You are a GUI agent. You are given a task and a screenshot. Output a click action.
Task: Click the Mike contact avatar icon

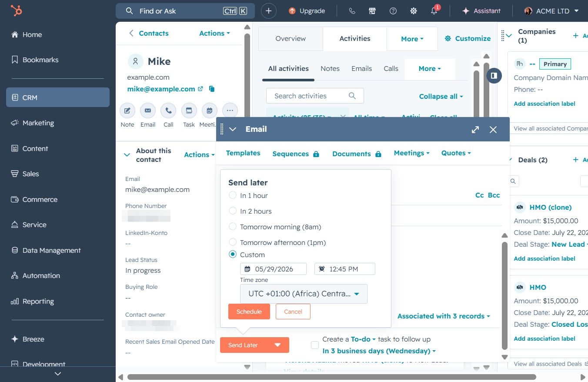click(x=136, y=61)
